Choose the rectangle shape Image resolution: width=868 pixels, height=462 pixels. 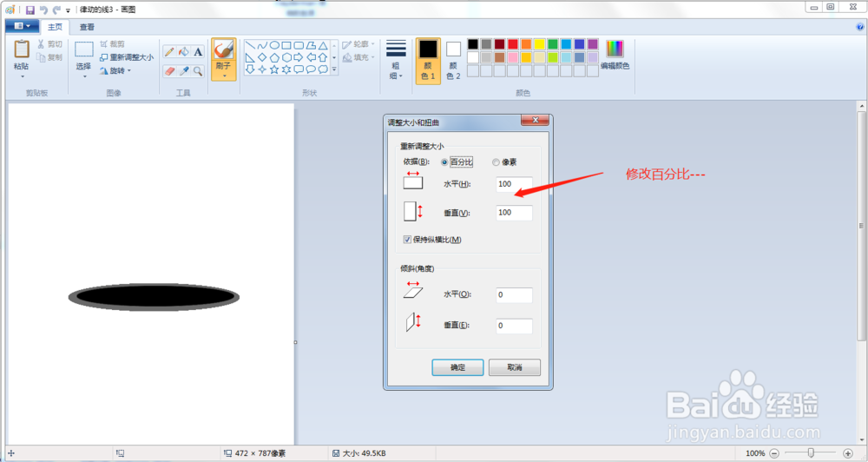click(286, 45)
